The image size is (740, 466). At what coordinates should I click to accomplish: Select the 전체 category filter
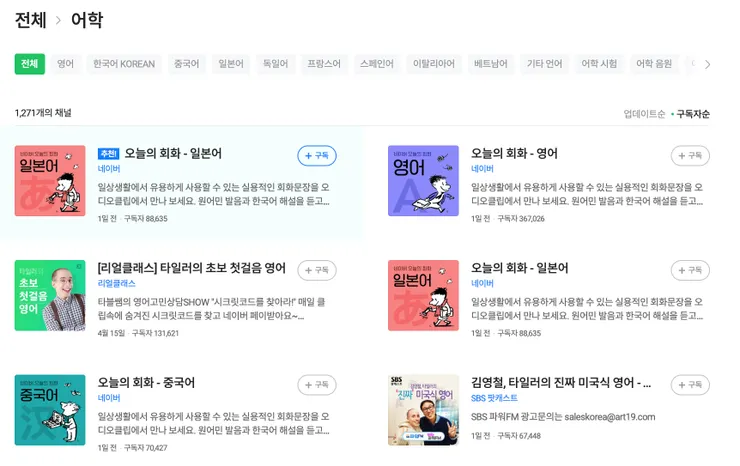tap(30, 64)
